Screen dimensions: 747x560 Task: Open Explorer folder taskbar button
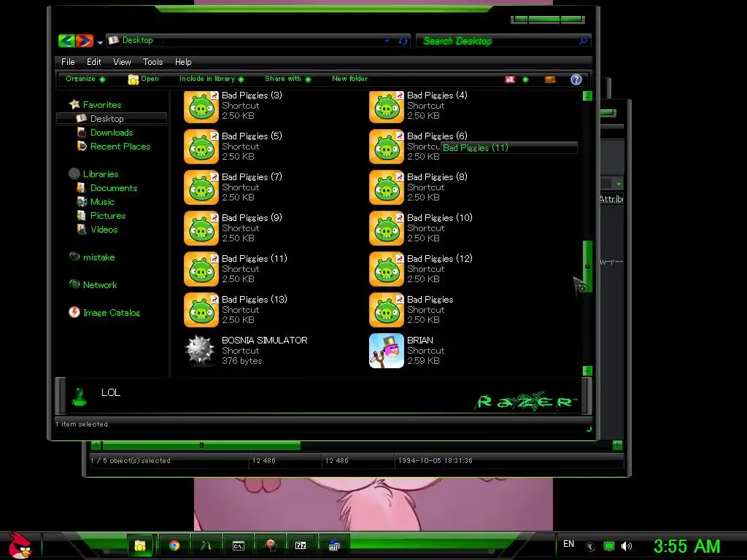(x=139, y=545)
